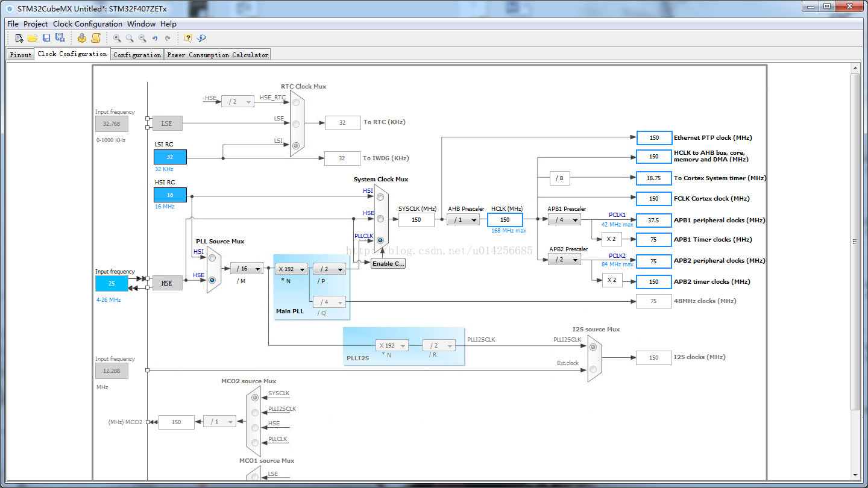Open the X 192 main PLL N dropdown
Image resolution: width=868 pixels, height=488 pixels.
coord(292,269)
